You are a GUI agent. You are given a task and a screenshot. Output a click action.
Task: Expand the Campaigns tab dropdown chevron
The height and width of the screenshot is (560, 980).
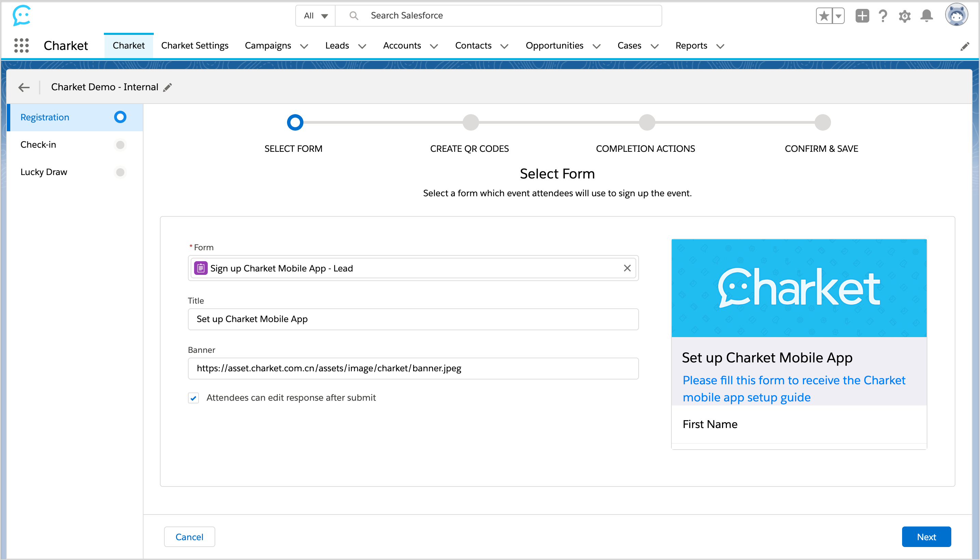coord(304,46)
